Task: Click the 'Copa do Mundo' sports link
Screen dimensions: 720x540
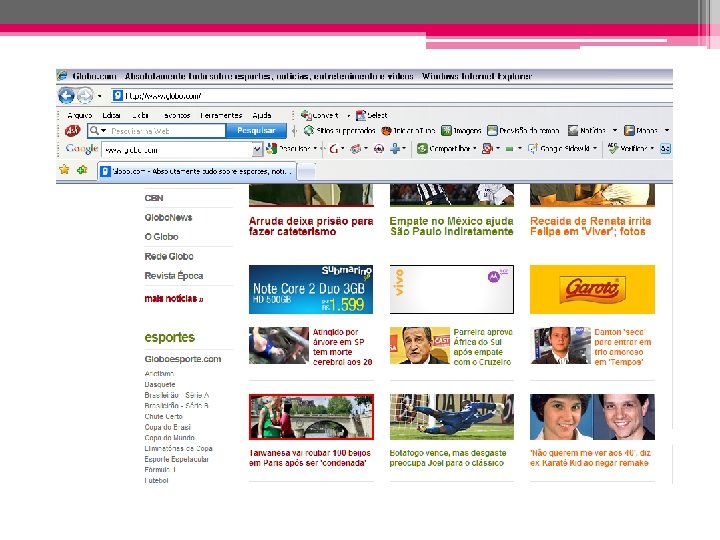Action: [x=169, y=438]
